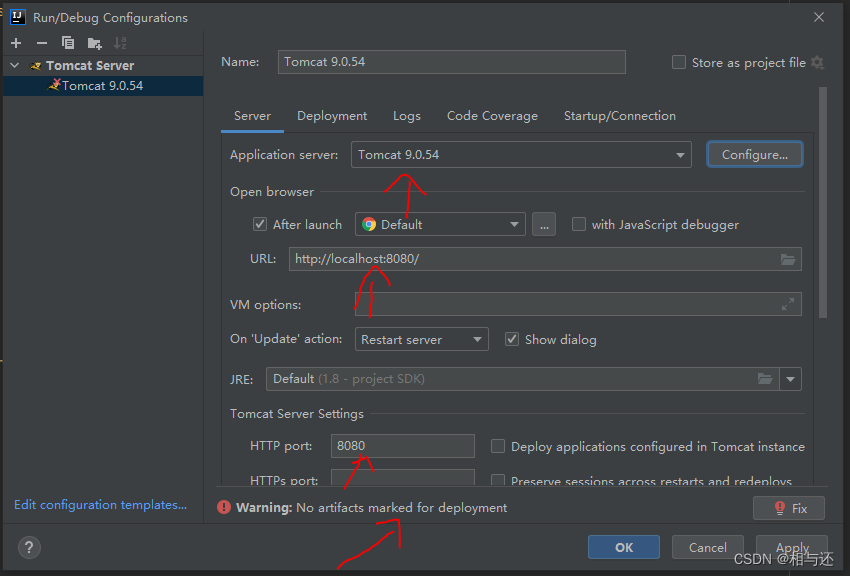Open project file storage settings gear
The width and height of the screenshot is (850, 576).
(x=817, y=63)
